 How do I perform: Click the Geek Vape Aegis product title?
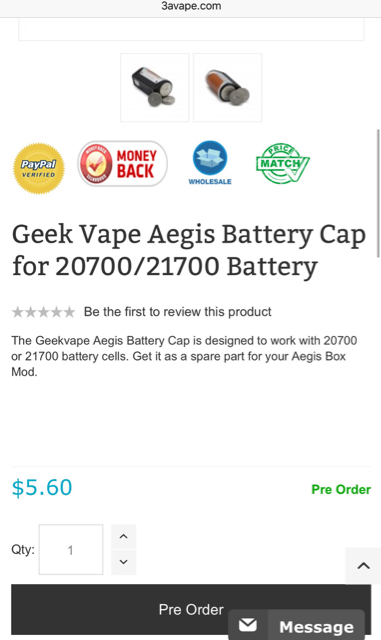(x=189, y=251)
